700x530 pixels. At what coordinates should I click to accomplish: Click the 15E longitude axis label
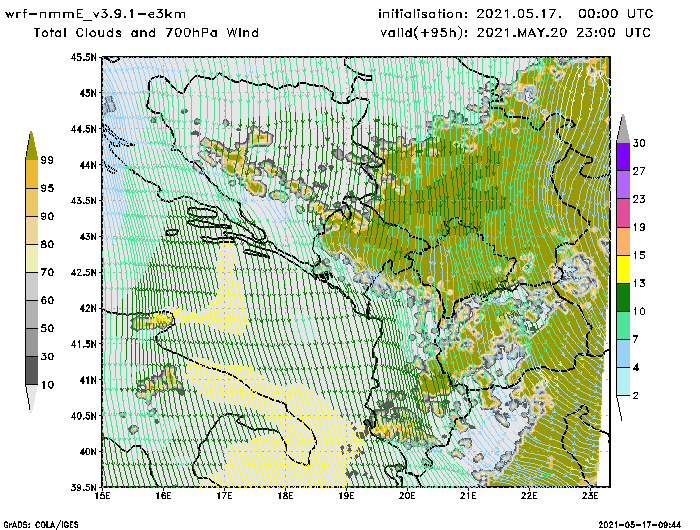pyautogui.click(x=103, y=496)
